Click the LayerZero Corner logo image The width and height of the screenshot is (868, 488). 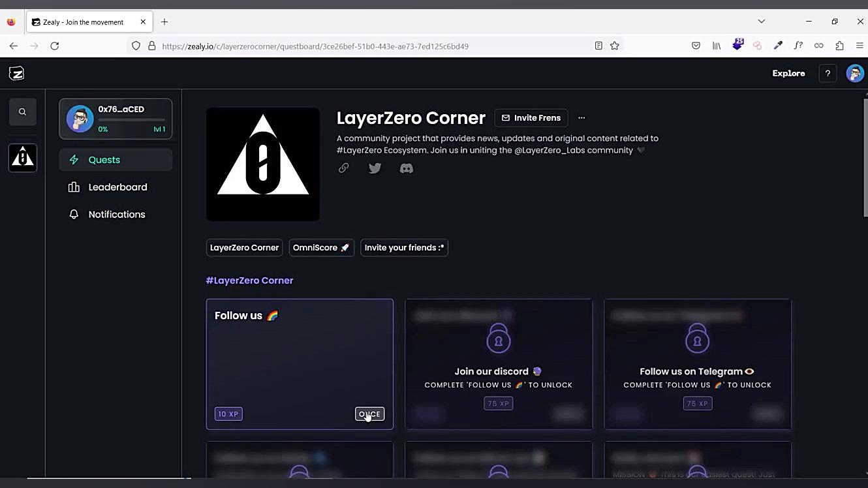click(x=263, y=164)
